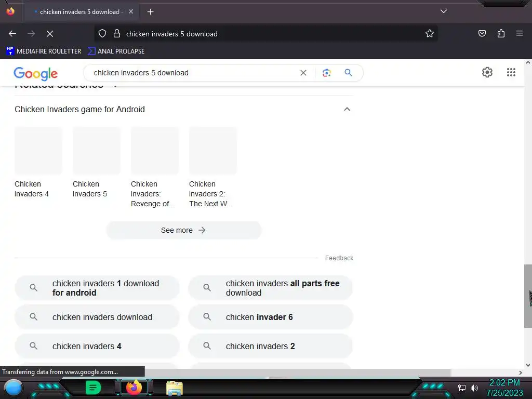This screenshot has height=399, width=532.
Task: Open the Firefox extensions menu
Action: 501,33
